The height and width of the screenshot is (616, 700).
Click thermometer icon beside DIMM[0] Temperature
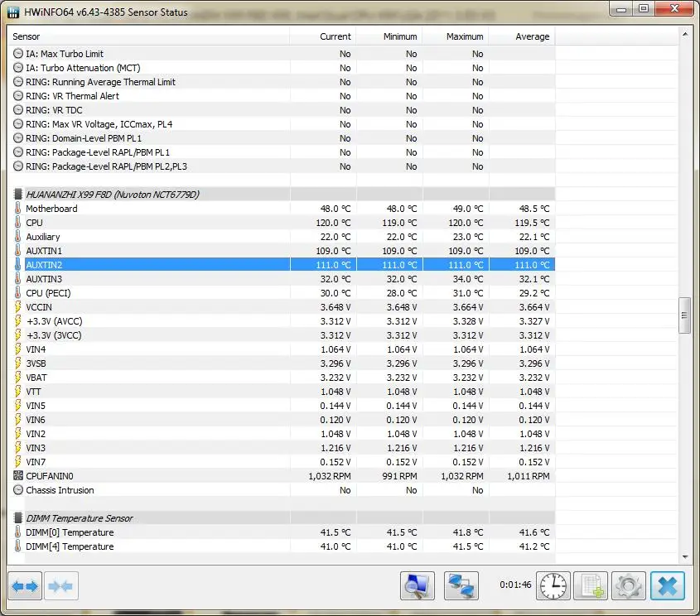[x=18, y=532]
